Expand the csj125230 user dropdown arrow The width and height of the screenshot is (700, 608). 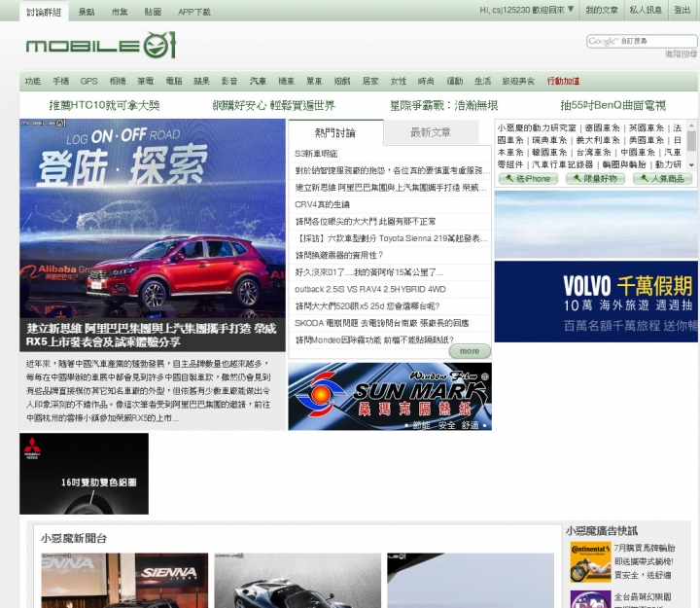click(571, 9)
